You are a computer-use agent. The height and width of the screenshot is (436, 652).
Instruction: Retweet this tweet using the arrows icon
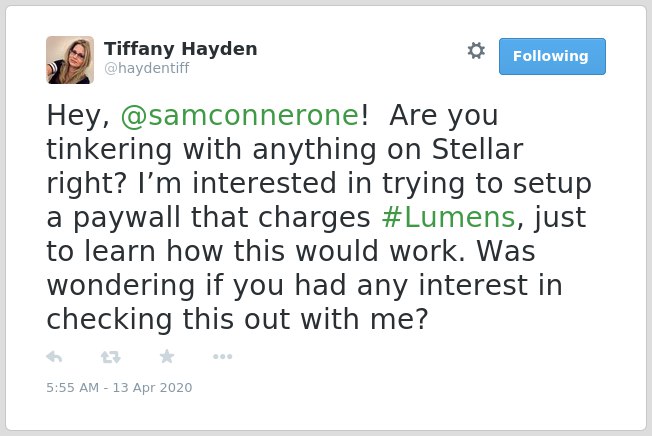[111, 357]
